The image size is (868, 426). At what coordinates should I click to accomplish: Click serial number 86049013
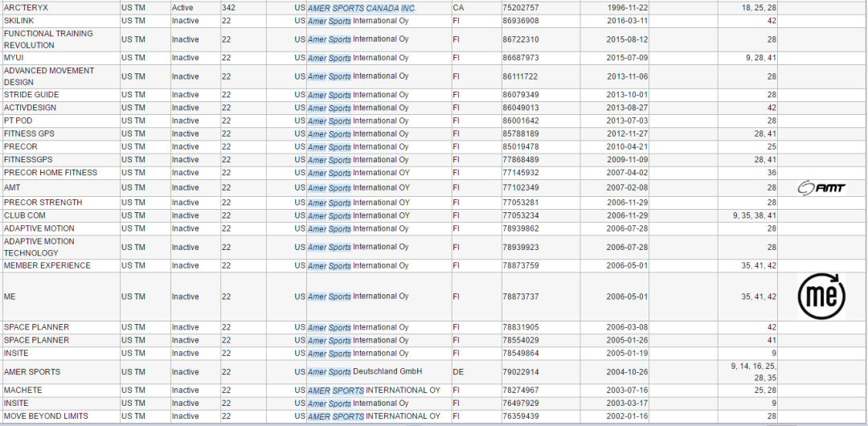pos(520,108)
